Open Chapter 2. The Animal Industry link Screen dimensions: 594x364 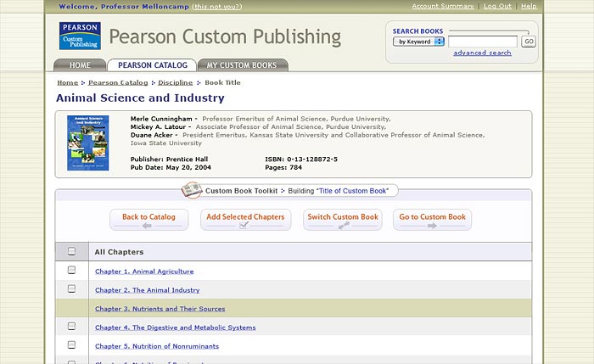click(148, 290)
